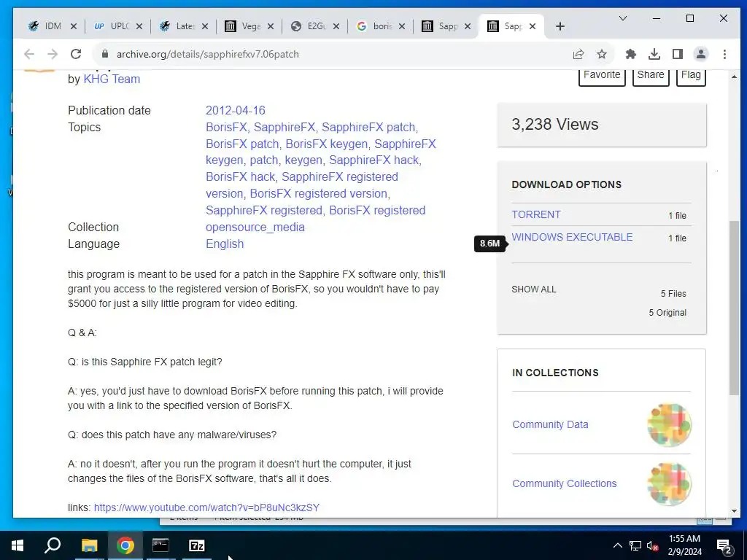Click the Share button
The height and width of the screenshot is (560, 747).
click(651, 76)
